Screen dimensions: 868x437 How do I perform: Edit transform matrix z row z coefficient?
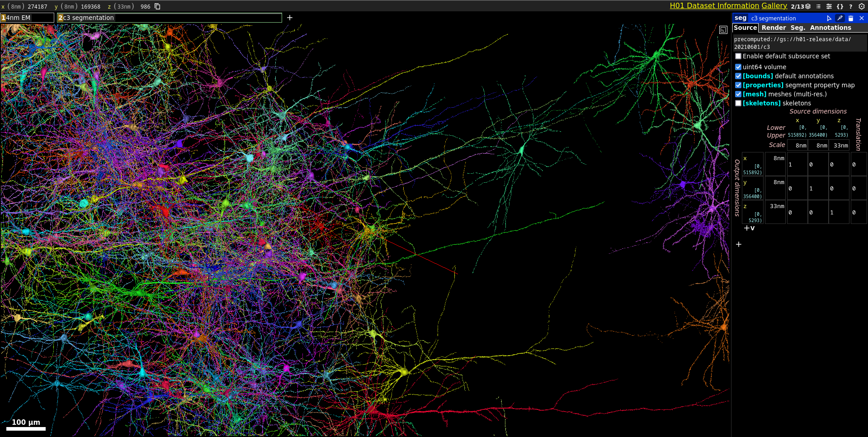pyautogui.click(x=839, y=213)
